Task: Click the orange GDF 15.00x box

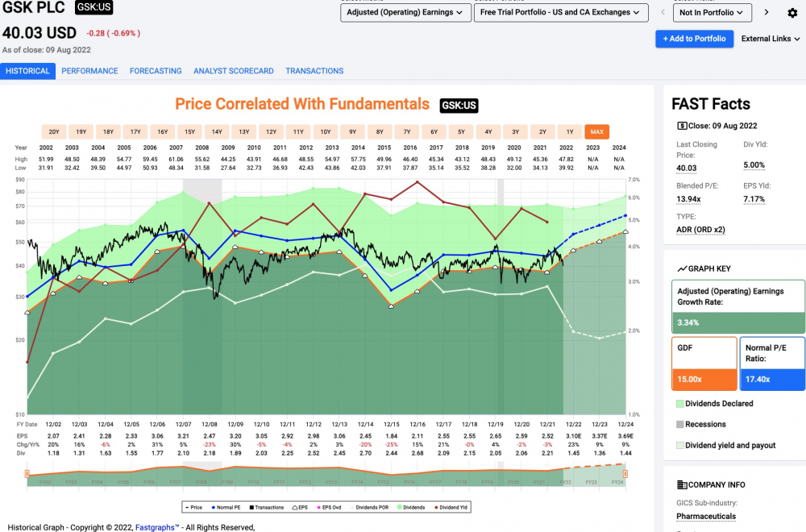Action: pos(704,364)
